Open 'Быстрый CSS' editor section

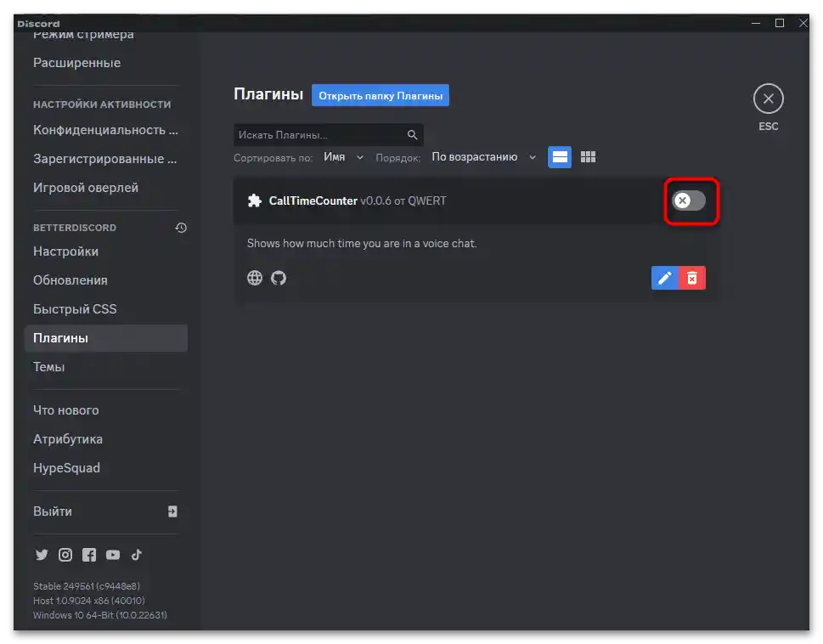106,309
